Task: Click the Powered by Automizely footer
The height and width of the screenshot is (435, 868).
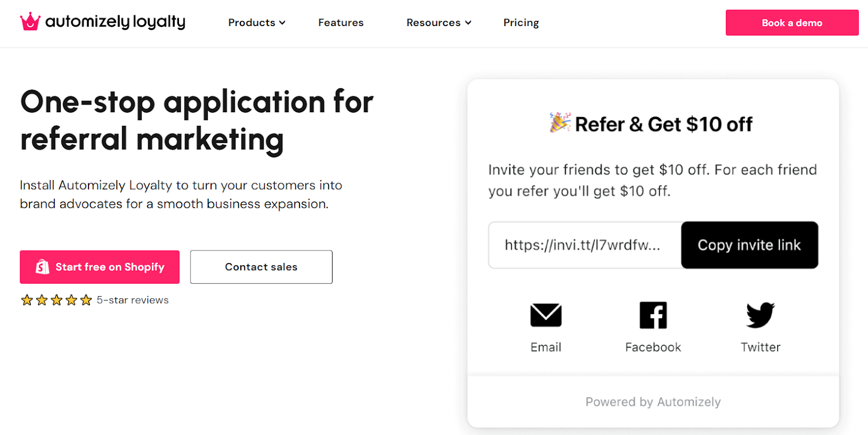Action: tap(653, 402)
